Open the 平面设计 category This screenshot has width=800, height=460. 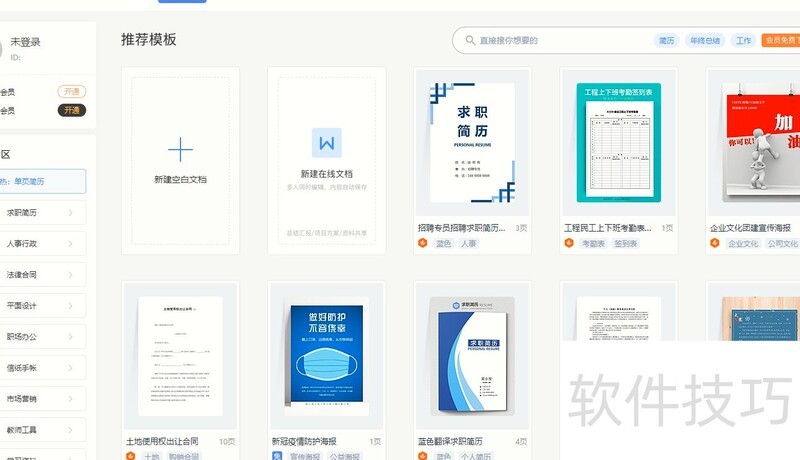43,306
